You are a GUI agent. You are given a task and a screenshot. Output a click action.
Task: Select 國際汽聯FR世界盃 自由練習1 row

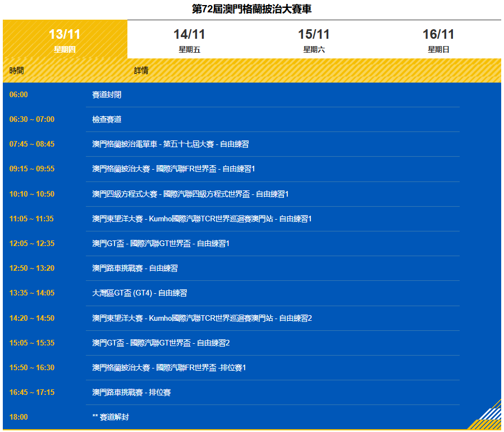tap(173, 169)
